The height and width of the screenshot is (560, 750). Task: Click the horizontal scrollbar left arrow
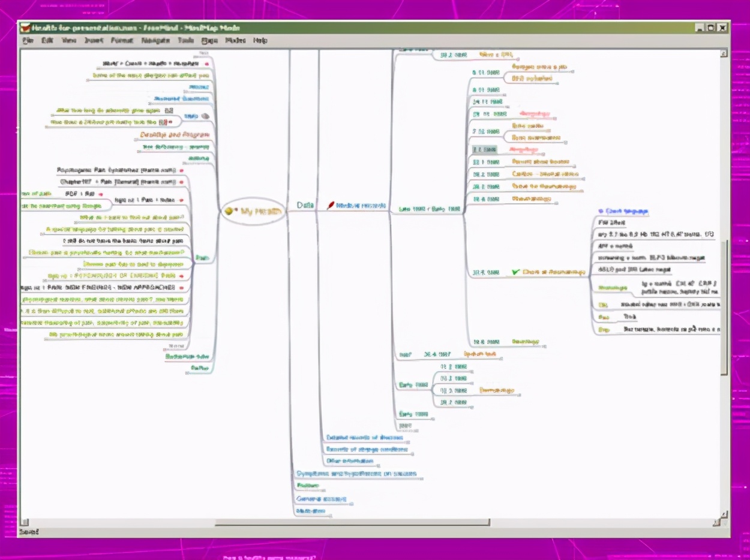[x=25, y=522]
